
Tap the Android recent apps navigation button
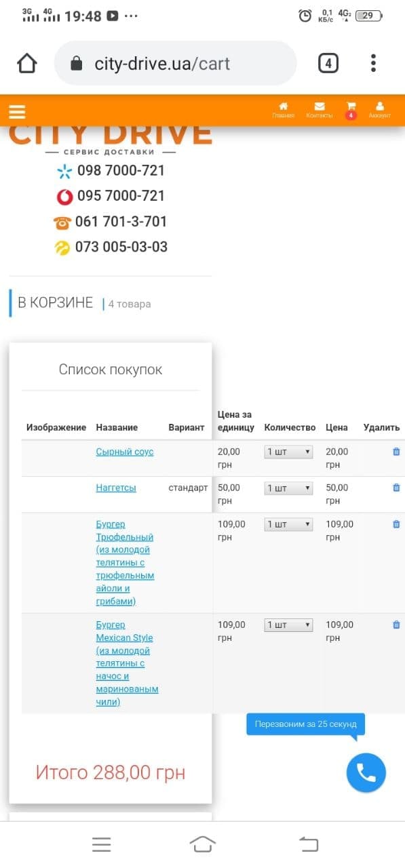(x=101, y=844)
